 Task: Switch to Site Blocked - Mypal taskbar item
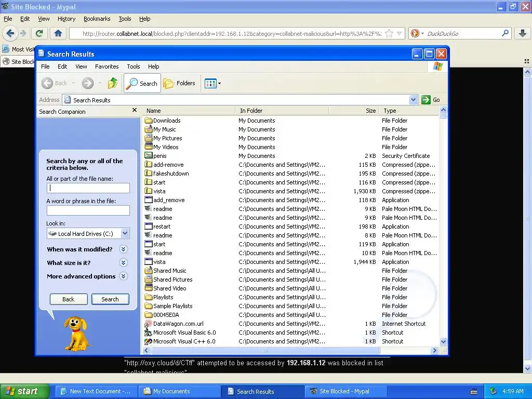345,391
